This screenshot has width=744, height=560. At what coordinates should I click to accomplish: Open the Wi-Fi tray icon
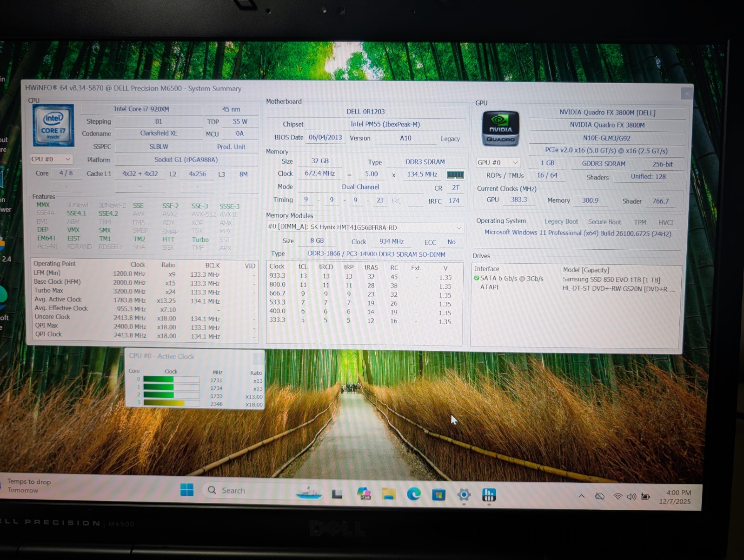[618, 497]
